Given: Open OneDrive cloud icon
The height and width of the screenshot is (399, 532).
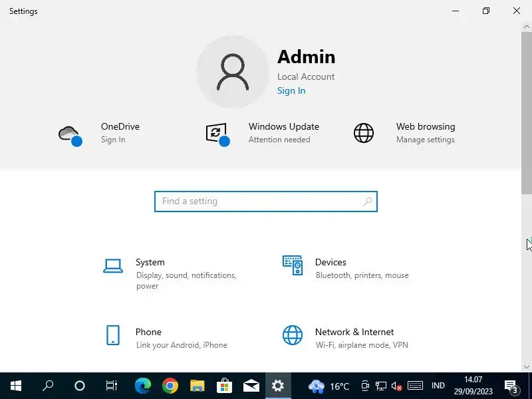Looking at the screenshot, I should (70, 136).
